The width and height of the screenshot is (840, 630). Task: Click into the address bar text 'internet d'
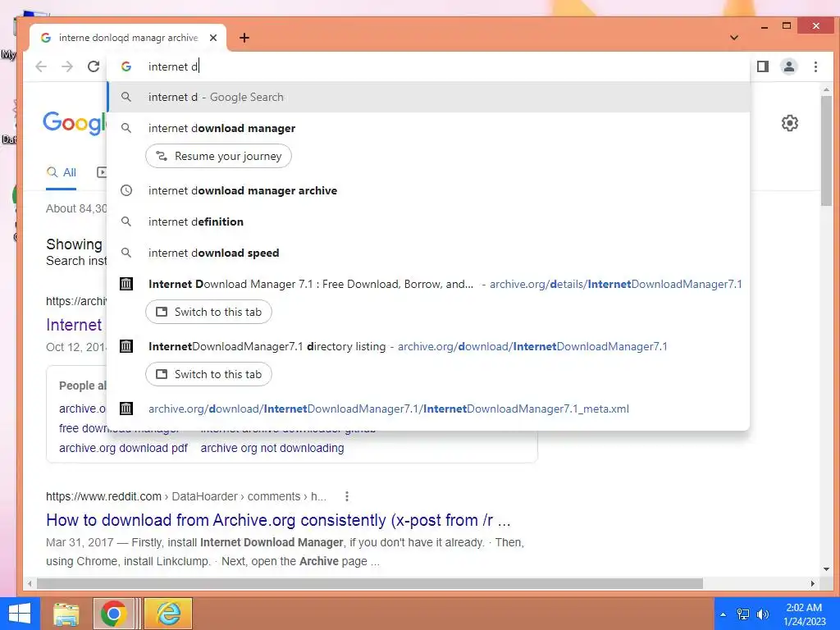(x=173, y=66)
